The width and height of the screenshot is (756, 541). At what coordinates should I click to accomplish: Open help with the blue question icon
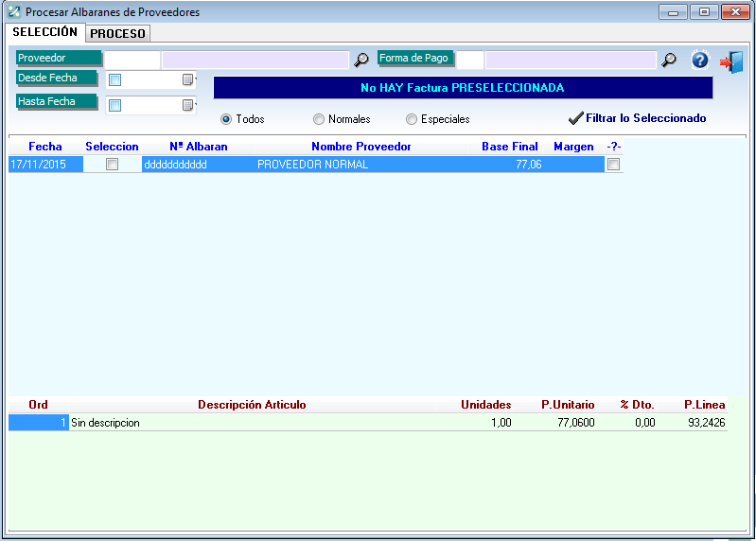click(700, 61)
